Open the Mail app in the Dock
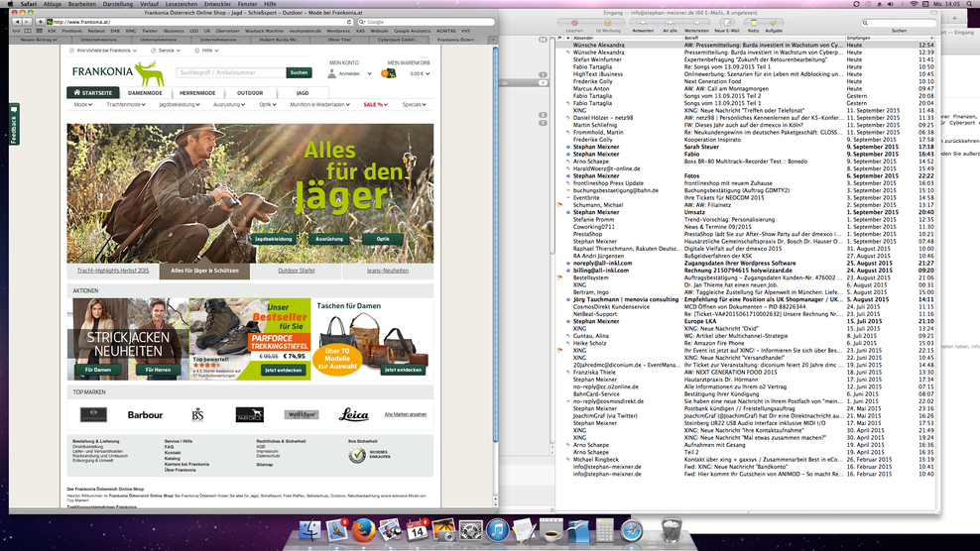980x551 pixels. (x=337, y=530)
